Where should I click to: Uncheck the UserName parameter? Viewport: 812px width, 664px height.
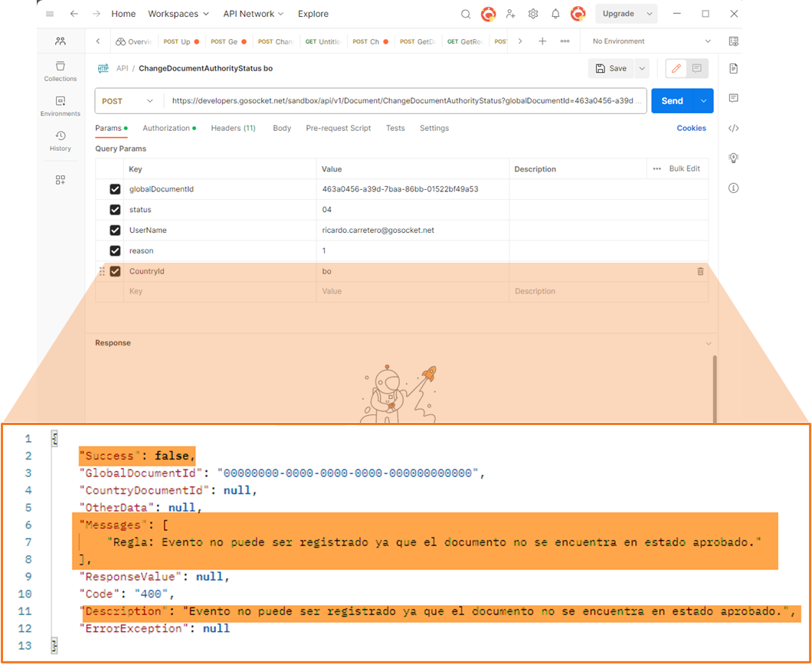point(115,231)
